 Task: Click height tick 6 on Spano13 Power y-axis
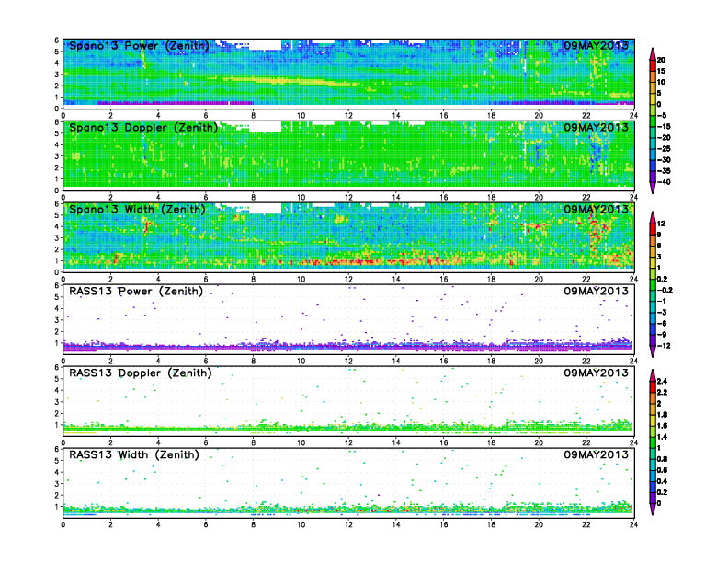click(57, 40)
